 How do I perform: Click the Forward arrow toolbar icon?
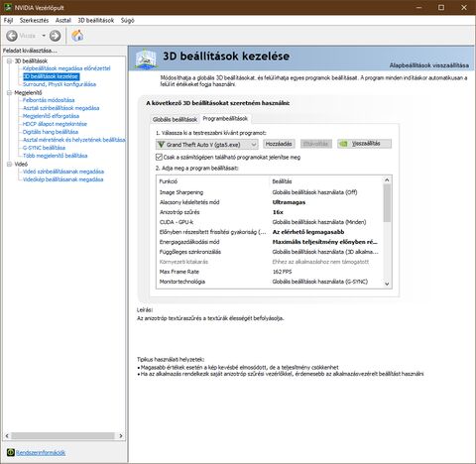click(56, 36)
